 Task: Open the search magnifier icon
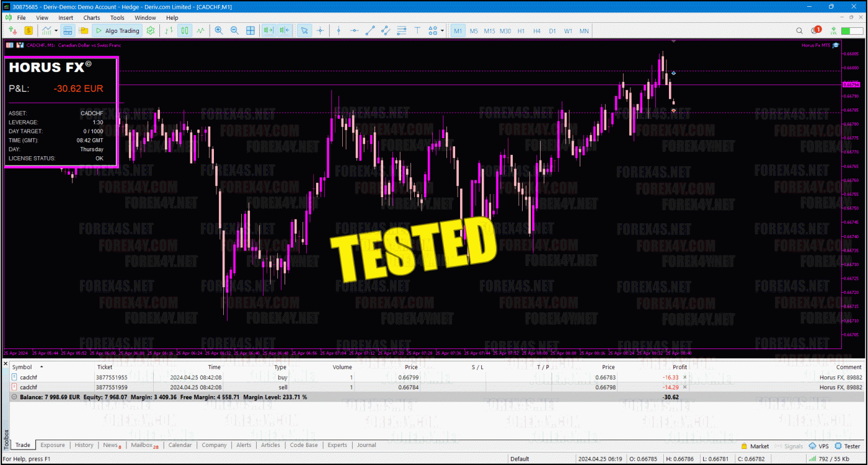799,30
